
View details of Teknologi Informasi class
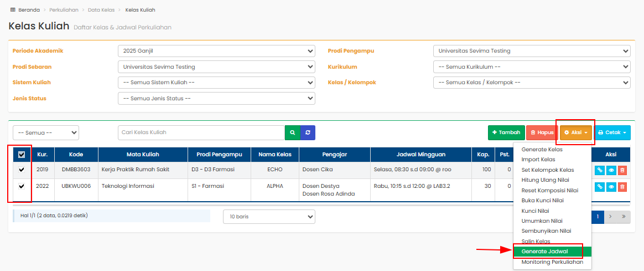[x=611, y=187]
